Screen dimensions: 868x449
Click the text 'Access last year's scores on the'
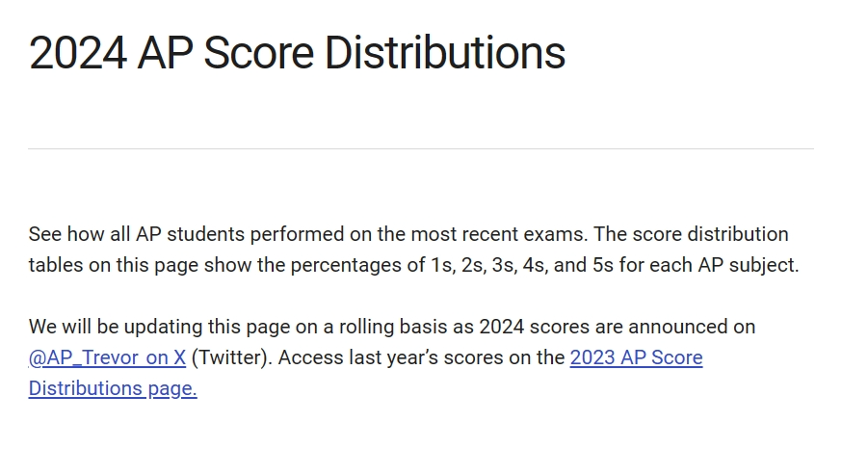point(421,357)
